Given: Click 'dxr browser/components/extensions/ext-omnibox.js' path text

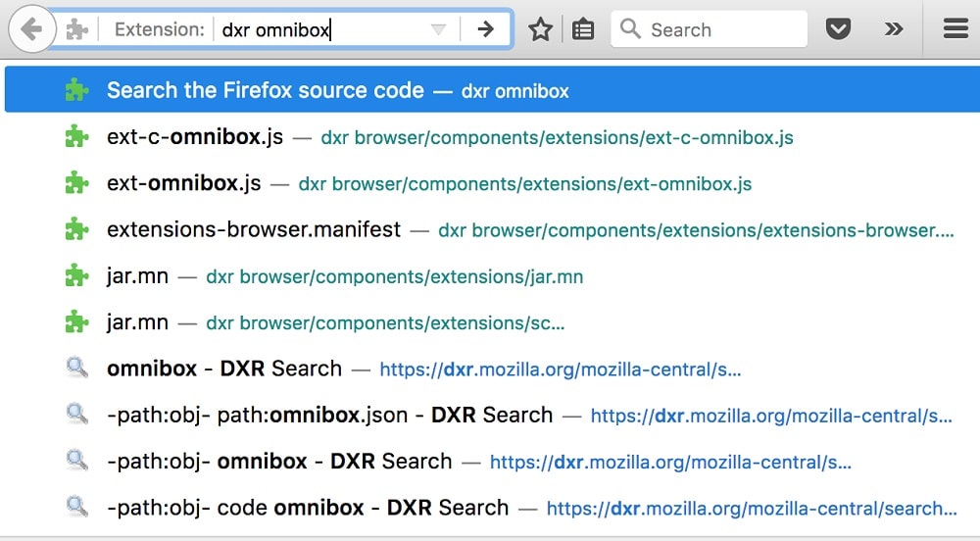Looking at the screenshot, I should pos(525,183).
